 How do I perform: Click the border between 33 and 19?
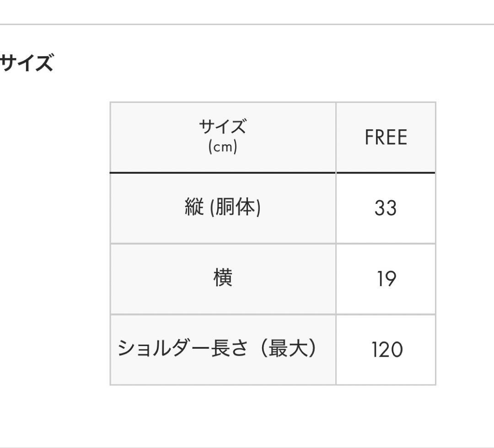click(x=386, y=243)
